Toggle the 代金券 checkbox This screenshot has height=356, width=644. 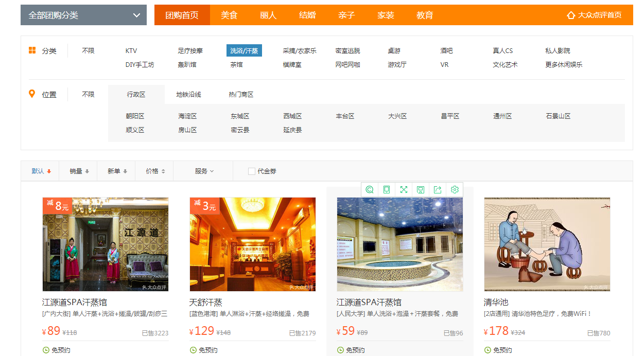(x=252, y=171)
